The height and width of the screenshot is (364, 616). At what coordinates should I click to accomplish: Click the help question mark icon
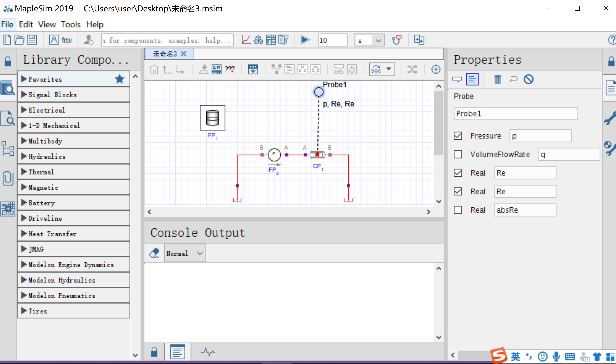[x=612, y=40]
